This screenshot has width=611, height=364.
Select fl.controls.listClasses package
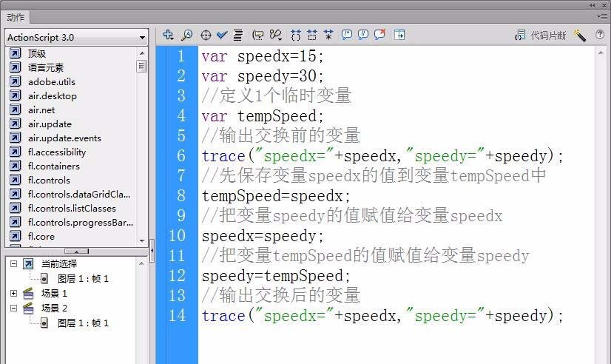tap(72, 208)
